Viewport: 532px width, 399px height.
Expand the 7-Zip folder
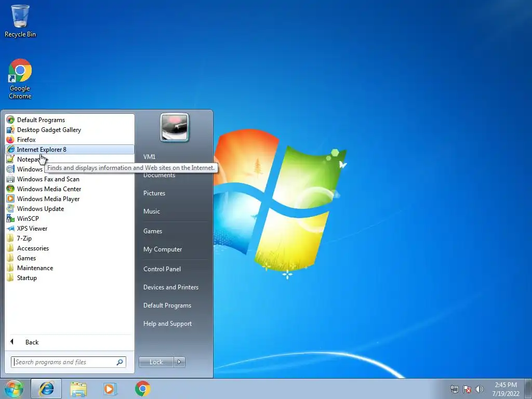[70, 238]
